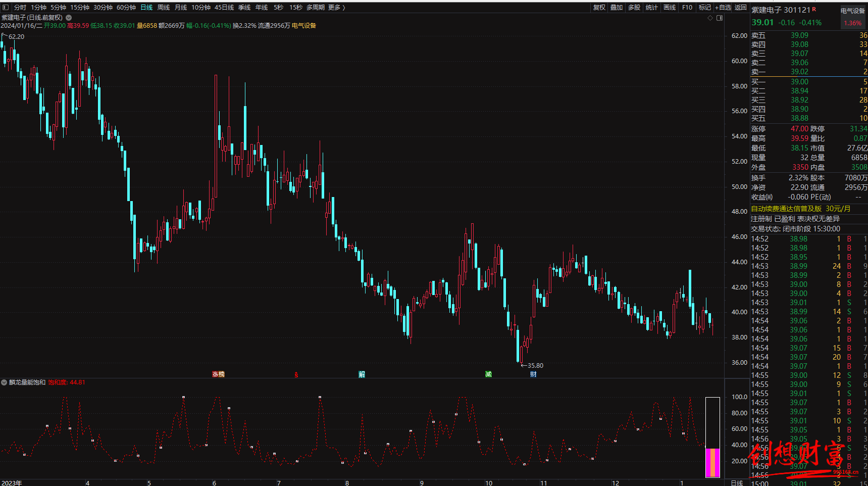
Task: Click 买五 bid price 38.88
Action: click(x=799, y=118)
